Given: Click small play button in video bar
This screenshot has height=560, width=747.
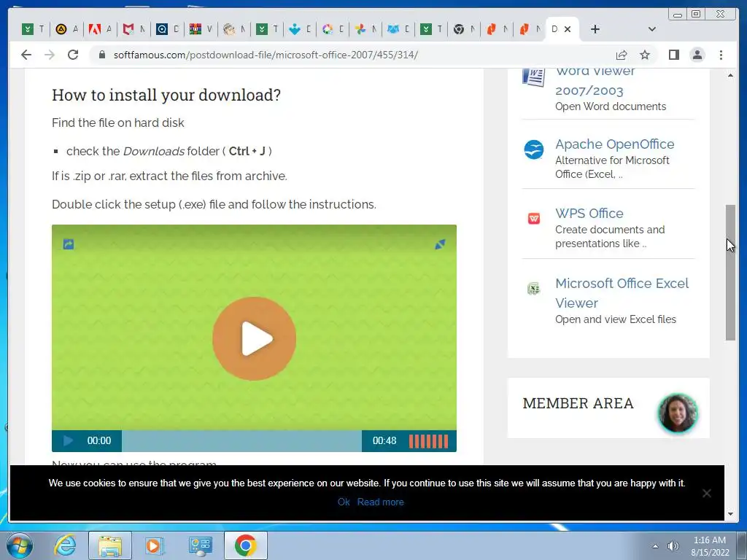Looking at the screenshot, I should click(68, 441).
